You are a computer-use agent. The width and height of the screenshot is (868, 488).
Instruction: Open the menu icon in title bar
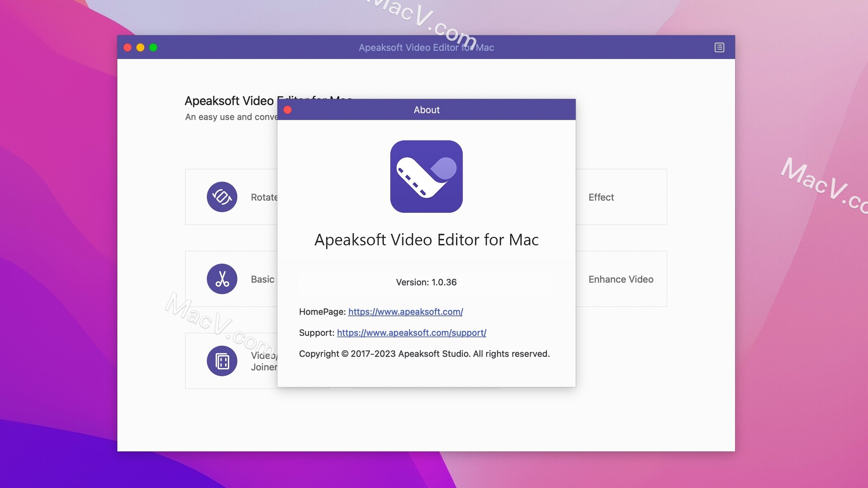[x=719, y=47]
